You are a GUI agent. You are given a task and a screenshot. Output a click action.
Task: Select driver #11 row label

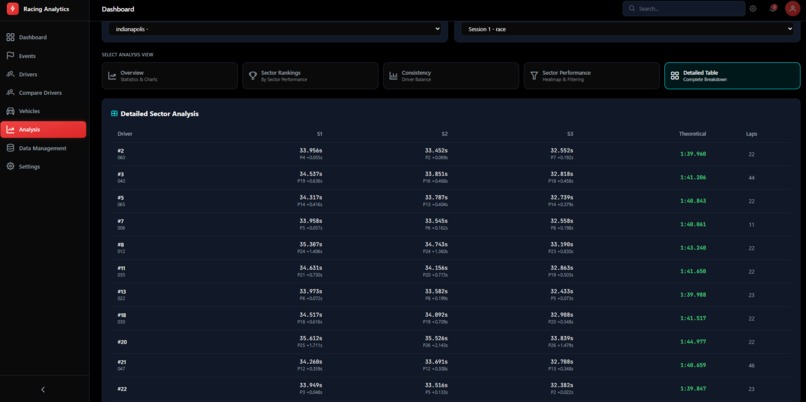121,268
